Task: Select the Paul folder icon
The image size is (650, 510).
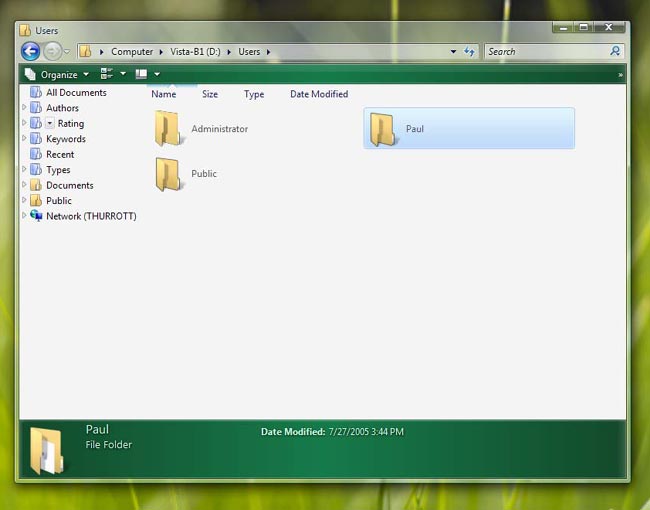Action: click(x=382, y=129)
